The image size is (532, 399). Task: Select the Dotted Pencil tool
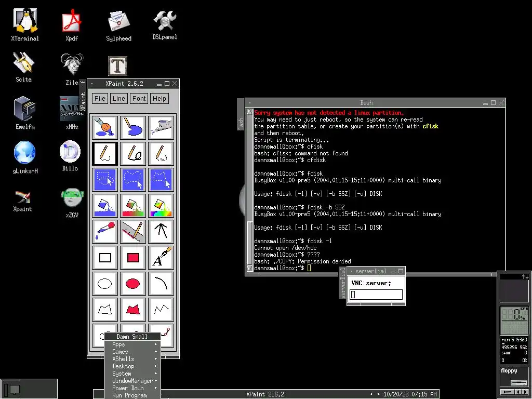161,154
